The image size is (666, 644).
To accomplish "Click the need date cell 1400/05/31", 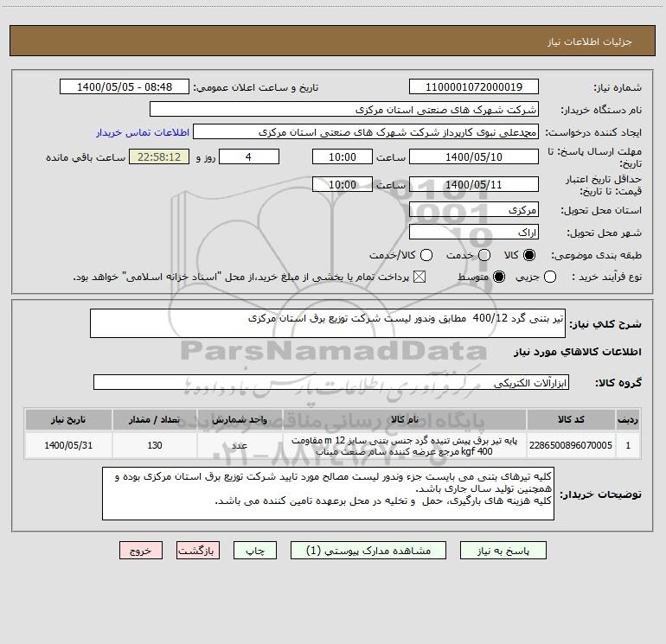I will pyautogui.click(x=68, y=445).
